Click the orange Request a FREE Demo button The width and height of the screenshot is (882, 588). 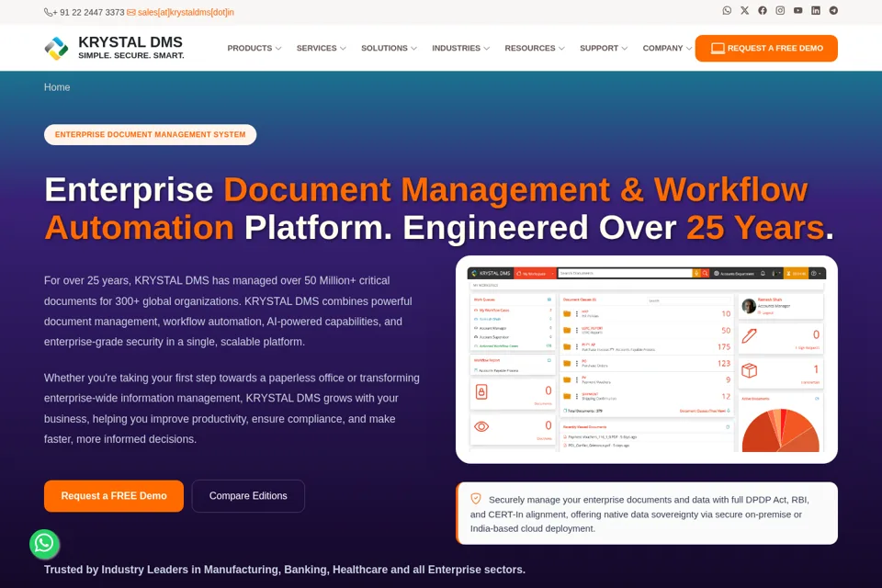click(x=114, y=496)
